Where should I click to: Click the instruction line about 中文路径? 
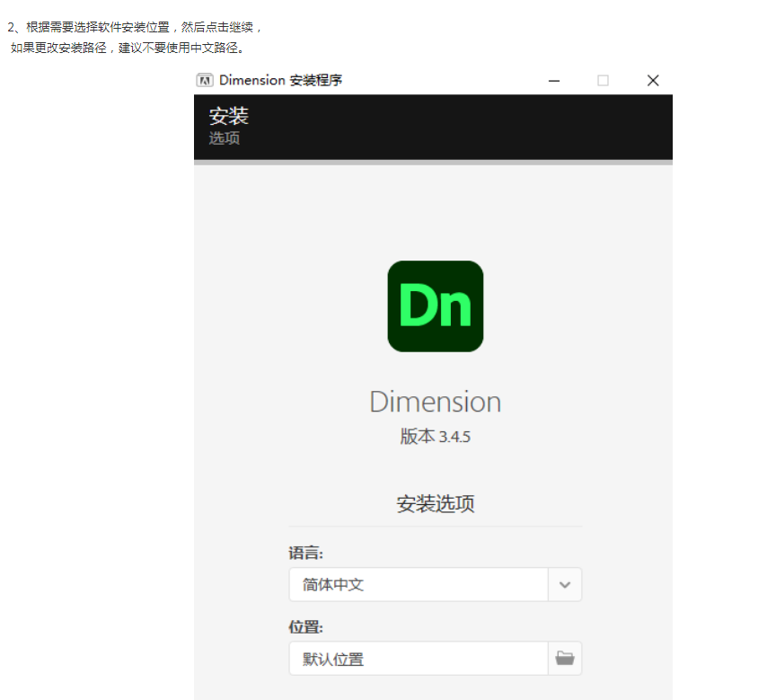coord(128,48)
